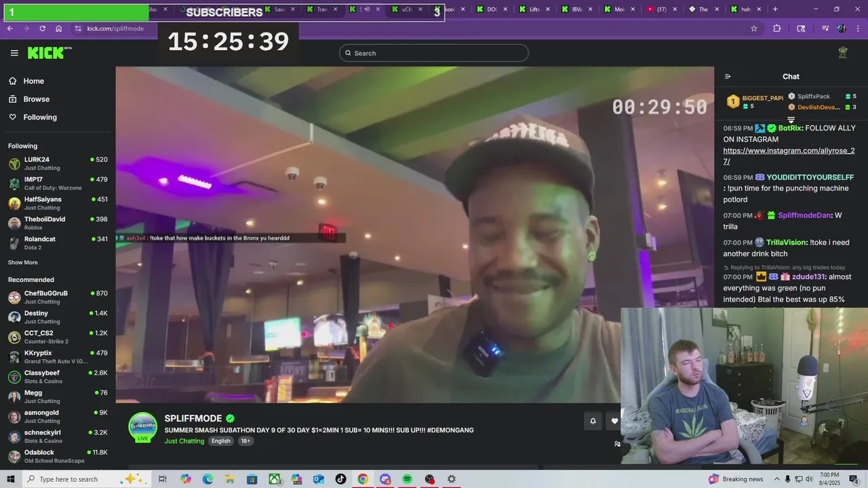Screen dimensions: 868x488
Task: Open the Just Chatting category link
Action: tap(184, 441)
